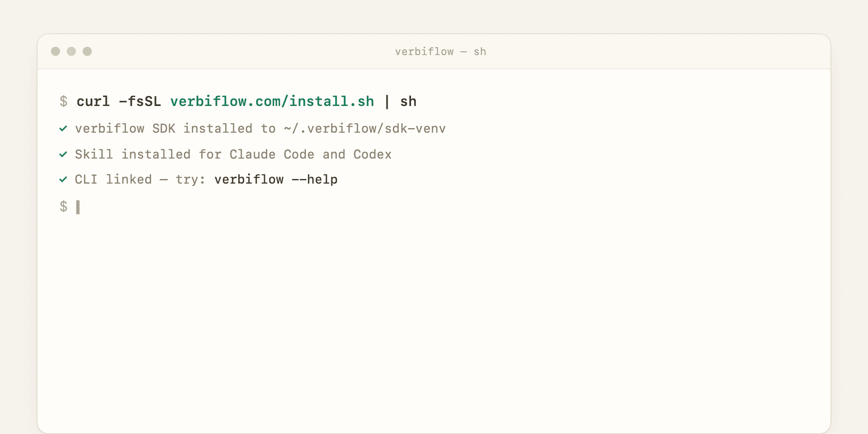Image resolution: width=868 pixels, height=434 pixels.
Task: Click "verbiflow SDK installed to ~/.verbiflow/sdk-venv" output
Action: [x=260, y=129]
